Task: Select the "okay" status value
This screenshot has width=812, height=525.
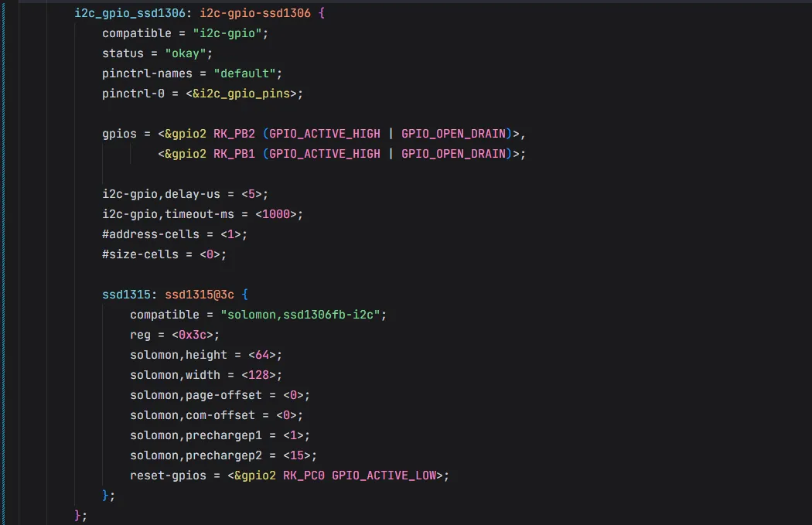Action: [186, 53]
